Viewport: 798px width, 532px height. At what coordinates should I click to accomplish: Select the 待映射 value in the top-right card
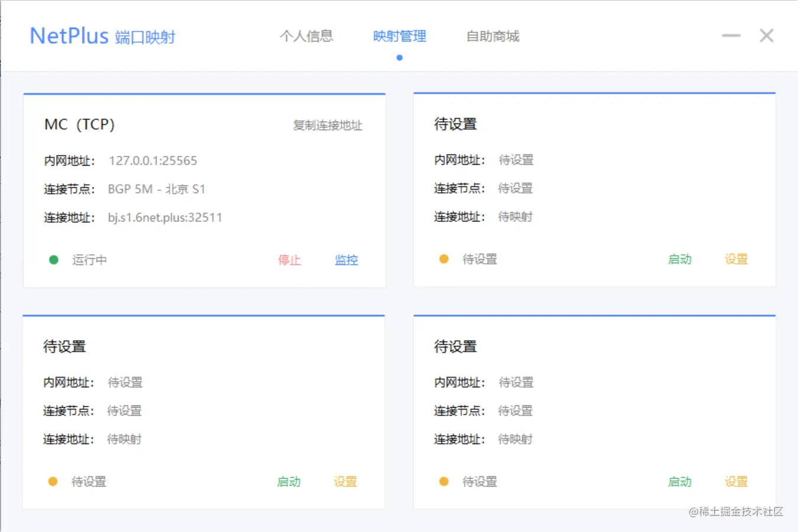click(x=515, y=217)
